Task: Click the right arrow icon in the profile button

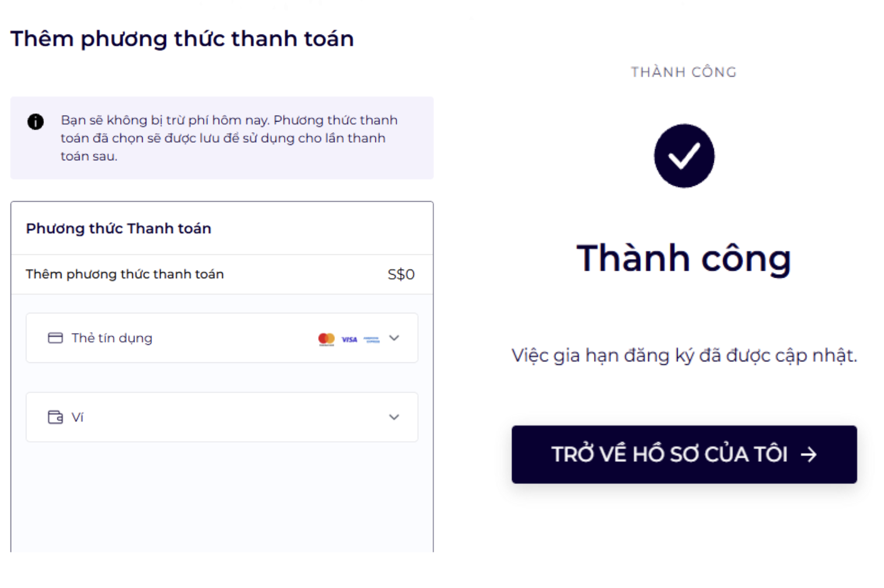Action: click(x=809, y=454)
